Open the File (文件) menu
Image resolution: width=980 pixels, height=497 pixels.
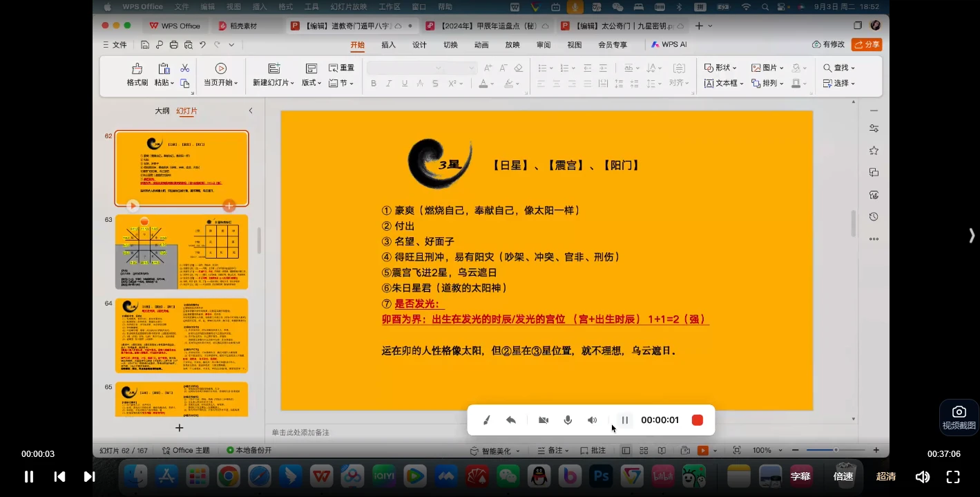tap(115, 45)
